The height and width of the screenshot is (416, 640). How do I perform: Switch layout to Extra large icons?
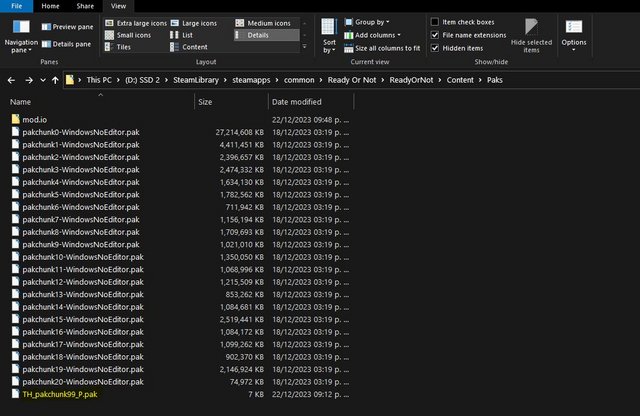[136, 23]
